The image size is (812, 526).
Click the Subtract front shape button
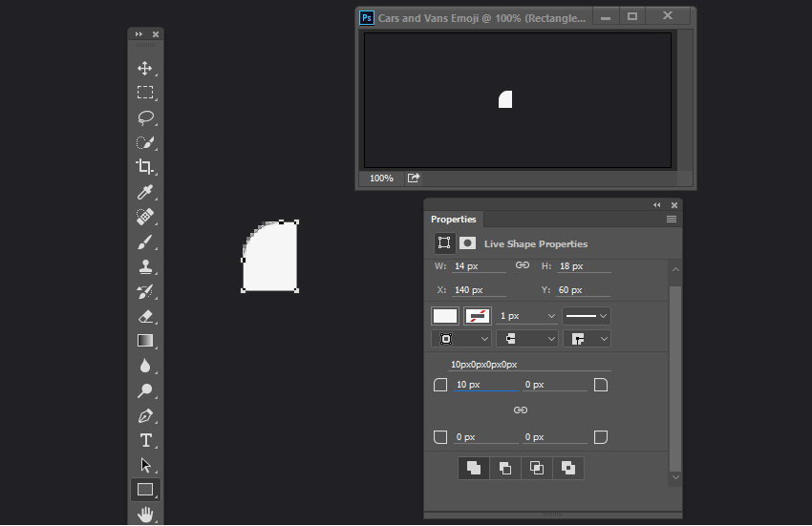(505, 468)
